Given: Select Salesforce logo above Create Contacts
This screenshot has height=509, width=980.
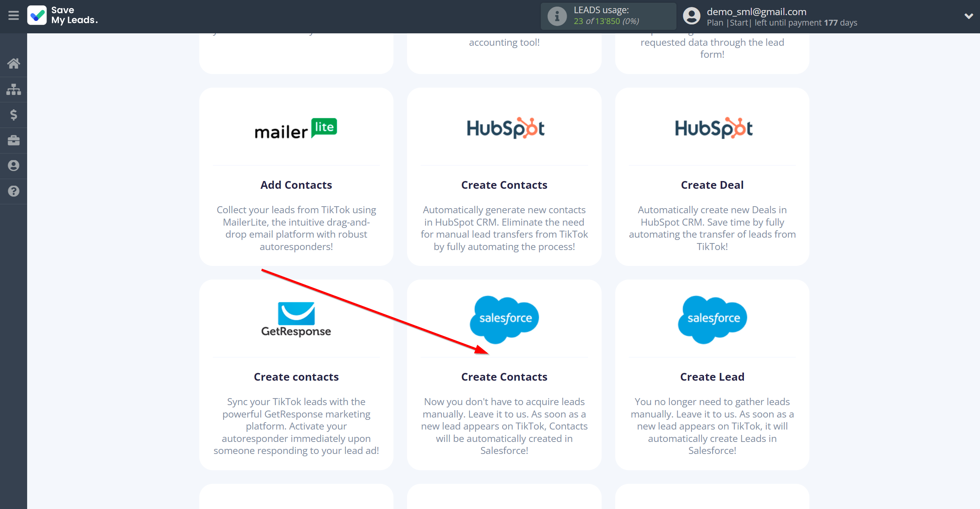Looking at the screenshot, I should click(x=504, y=319).
